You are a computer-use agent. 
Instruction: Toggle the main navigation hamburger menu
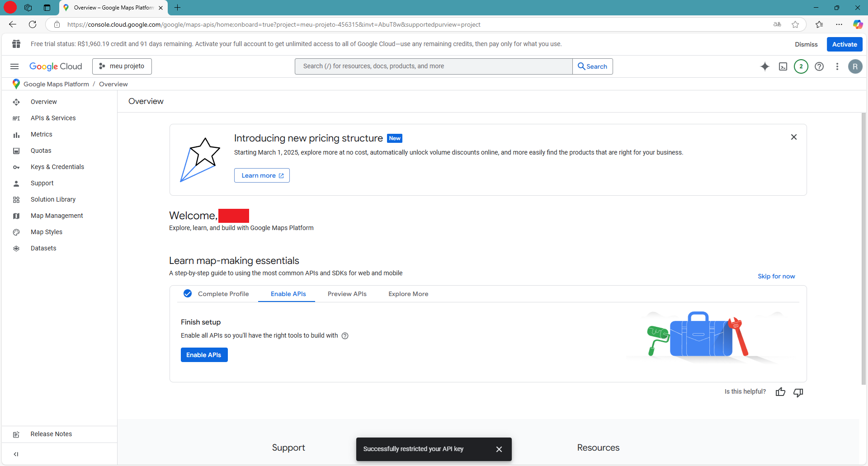(14, 66)
